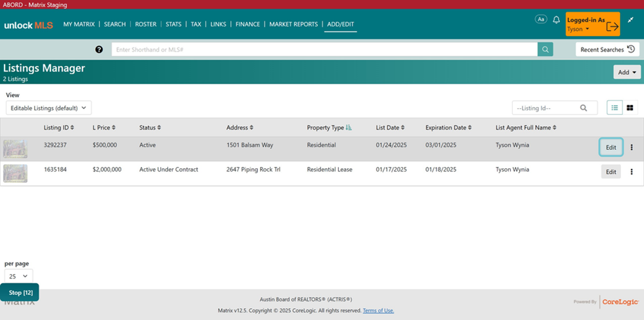Click the $500,000 price cell
The height and width of the screenshot is (320, 644).
tap(105, 145)
